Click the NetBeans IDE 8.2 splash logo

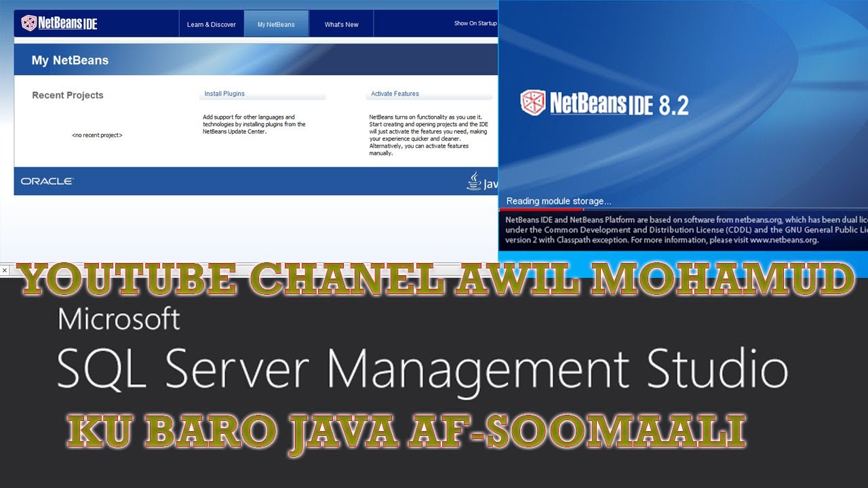point(604,104)
